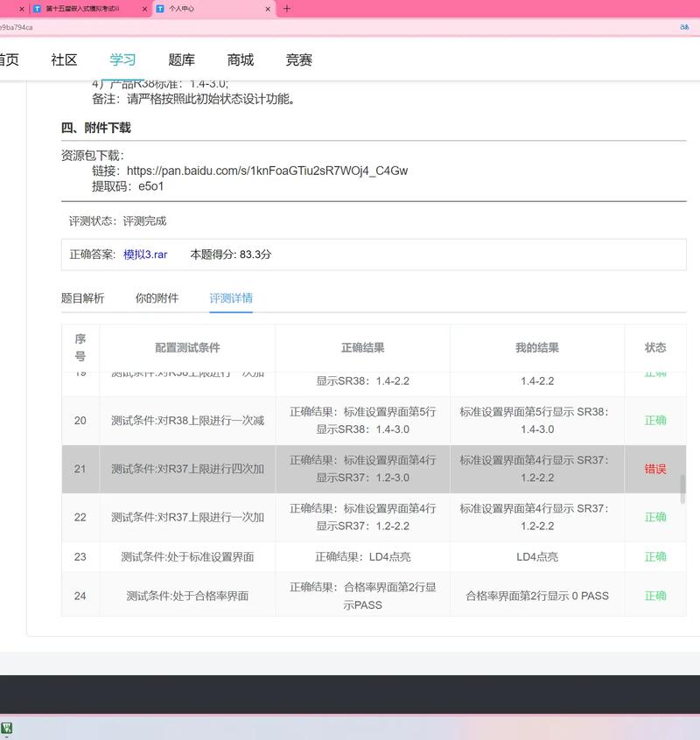The image size is (700, 740).
Task: Click test condition 处于合格率界面
Action: click(187, 596)
